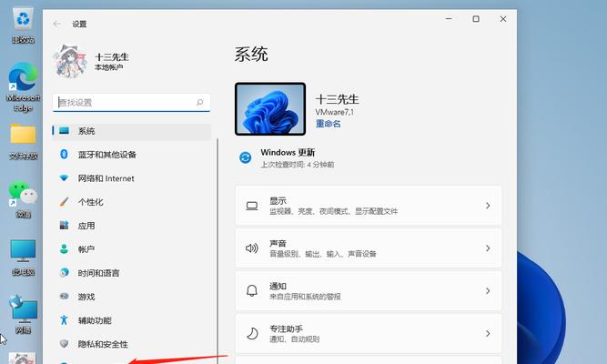
Task: Open the 声音 settings card
Action: pos(369,248)
